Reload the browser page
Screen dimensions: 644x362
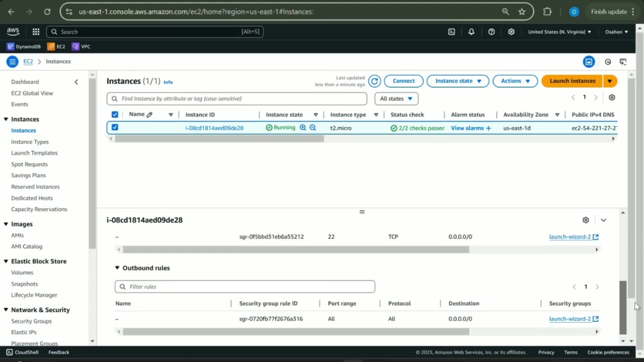pos(47,12)
